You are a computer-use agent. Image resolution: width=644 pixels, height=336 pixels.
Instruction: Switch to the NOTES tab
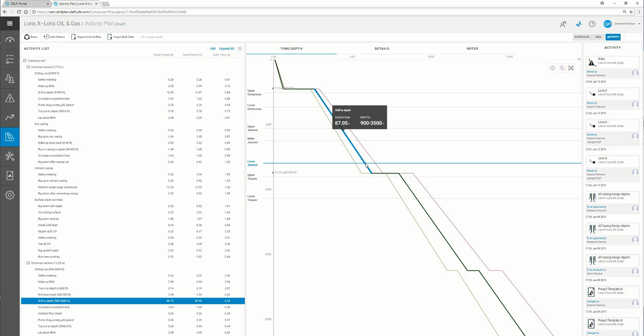[x=472, y=48]
